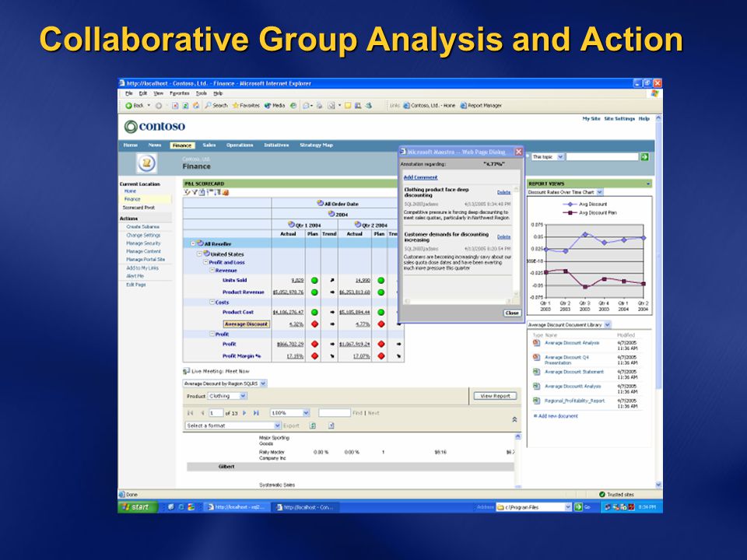Delete Customer demands for discounting comment
The image size is (747, 560).
coord(503,236)
